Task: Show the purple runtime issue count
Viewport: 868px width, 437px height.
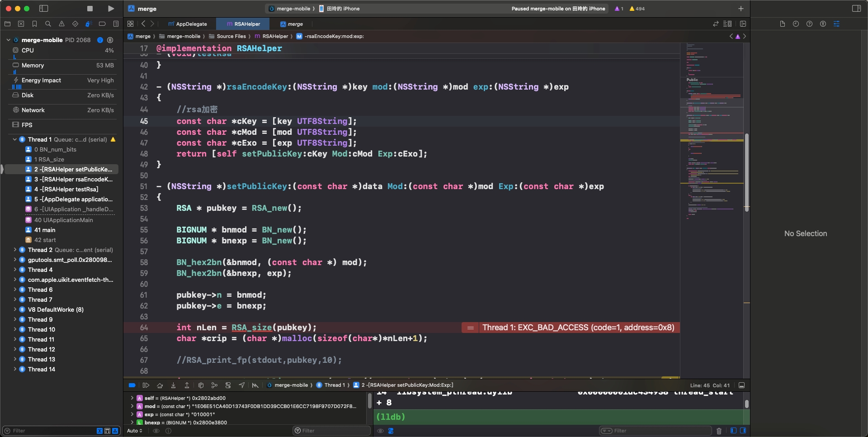Action: tap(619, 9)
